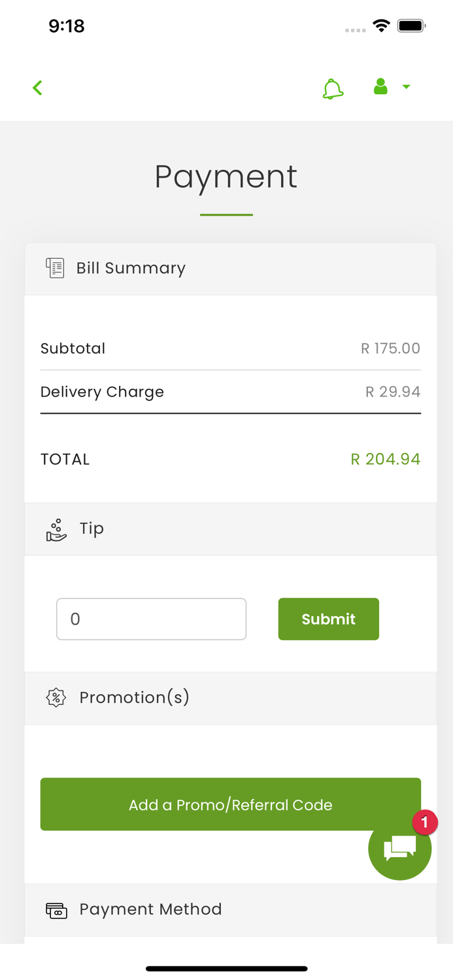This screenshot has height=980, width=453.
Task: Open notifications via the bell icon
Action: click(333, 88)
